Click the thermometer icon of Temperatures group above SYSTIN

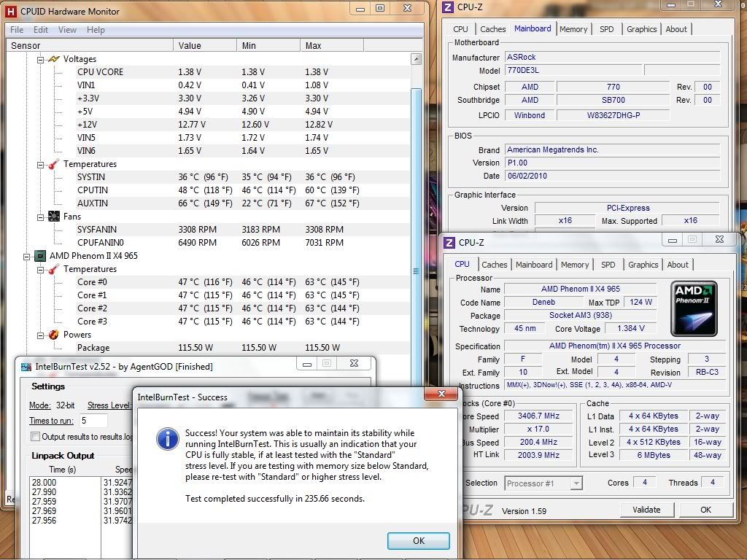(54, 164)
